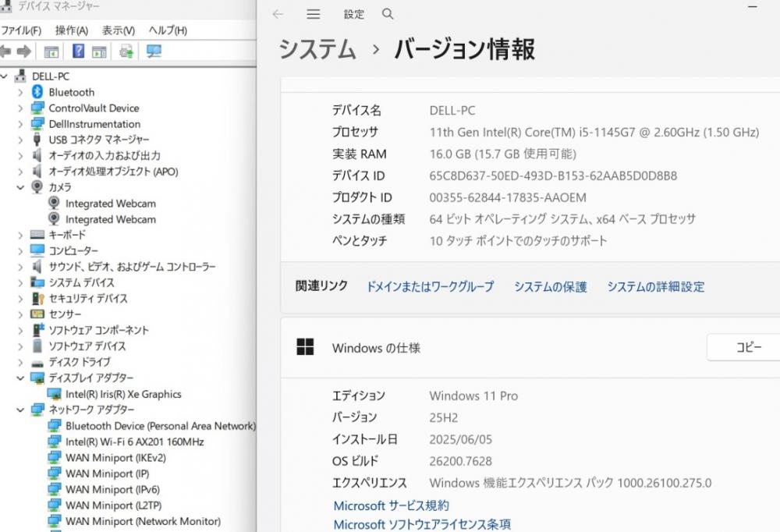
Task: Open Microsoft サービス規約 link
Action: [391, 505]
